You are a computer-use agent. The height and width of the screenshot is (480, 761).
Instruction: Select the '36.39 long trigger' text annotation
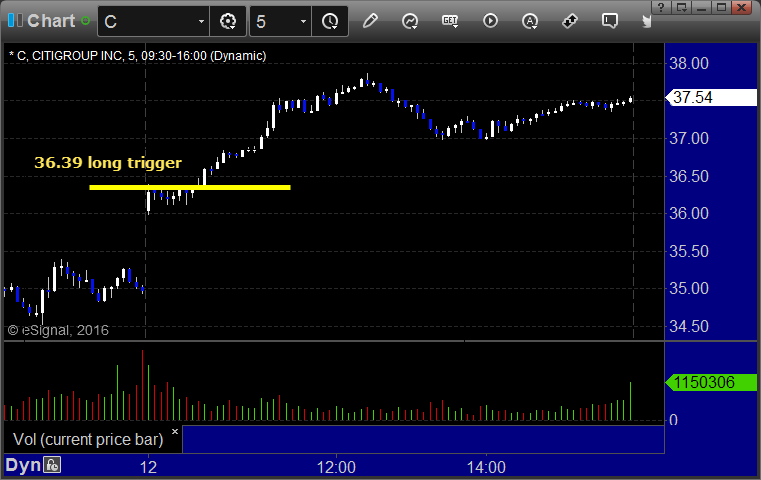click(x=108, y=163)
